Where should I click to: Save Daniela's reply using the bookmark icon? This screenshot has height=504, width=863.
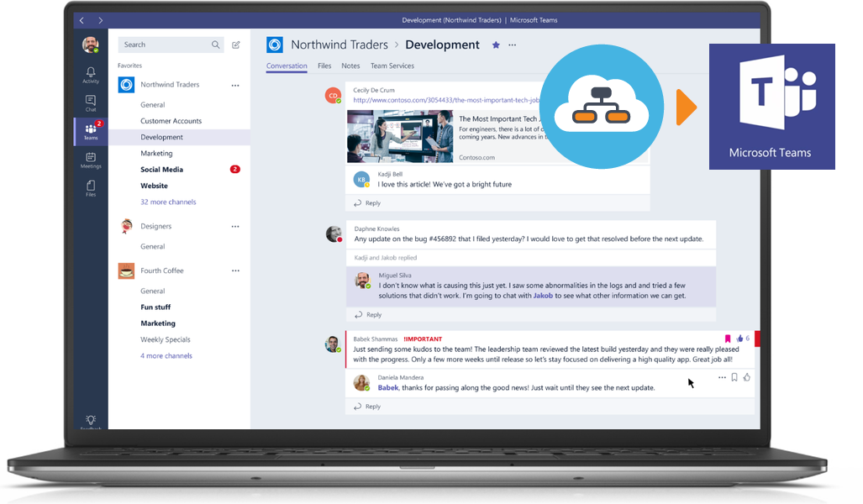pos(734,377)
